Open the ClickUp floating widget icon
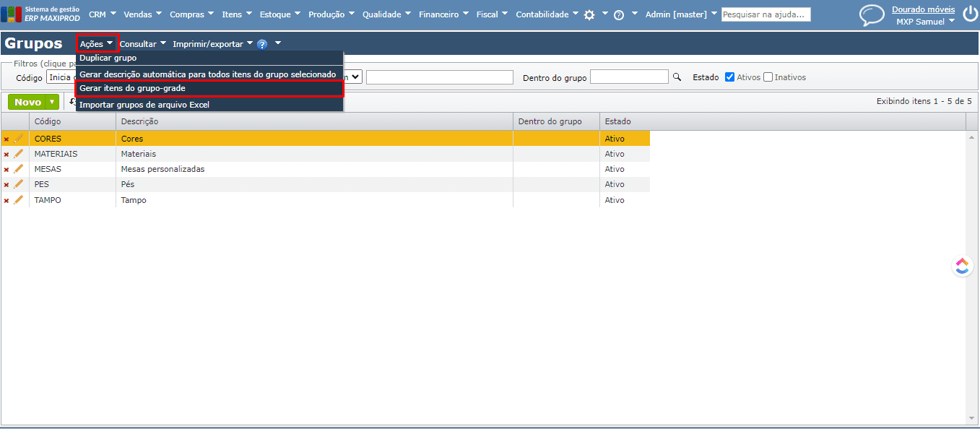Image resolution: width=980 pixels, height=429 pixels. [962, 266]
